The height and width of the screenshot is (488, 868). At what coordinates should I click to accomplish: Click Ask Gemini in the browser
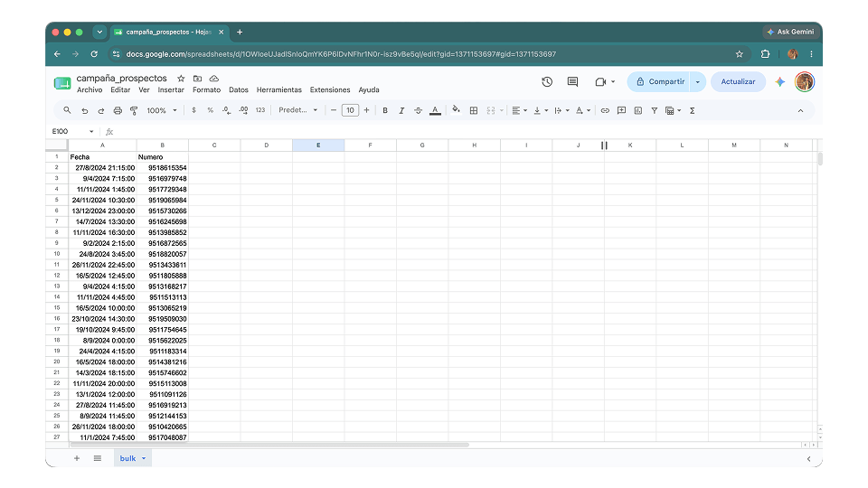coord(790,33)
